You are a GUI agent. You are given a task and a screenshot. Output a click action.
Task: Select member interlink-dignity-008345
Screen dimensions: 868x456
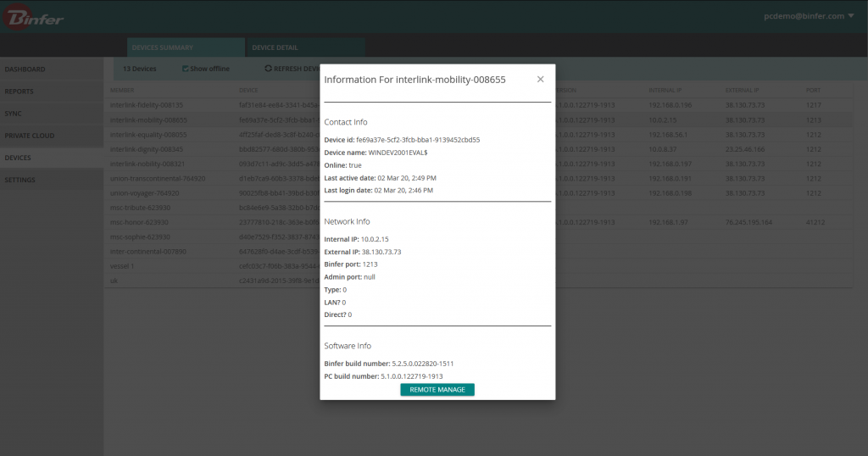coord(146,149)
